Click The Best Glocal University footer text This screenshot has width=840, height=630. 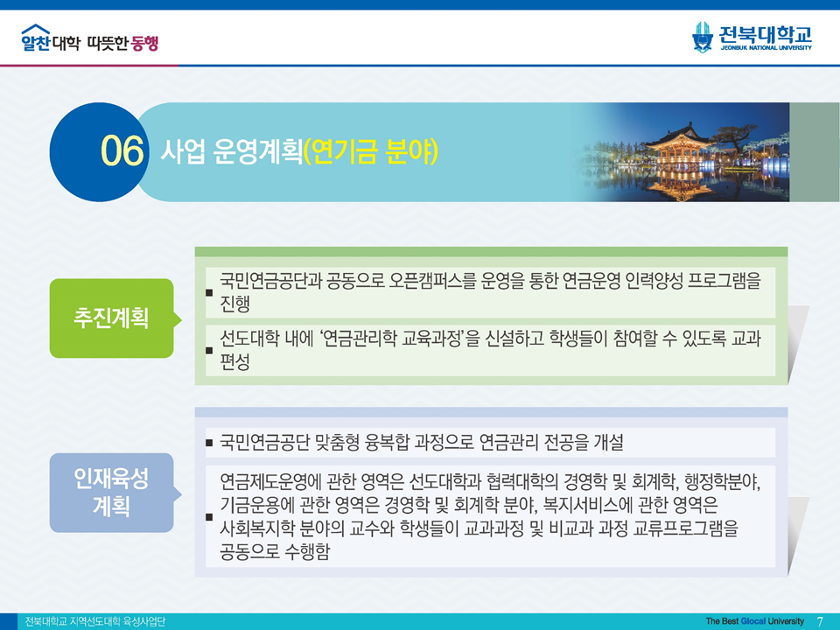[754, 621]
